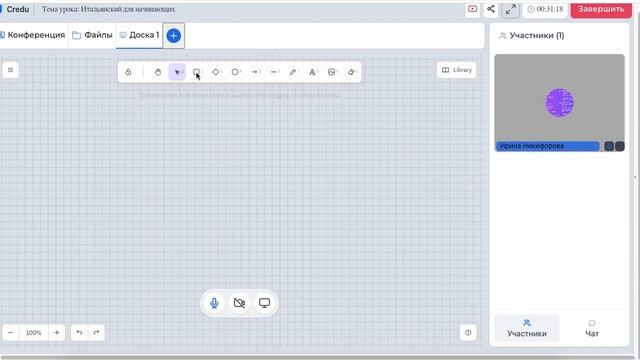
Task: Click the Credu logo
Action: coord(15,9)
